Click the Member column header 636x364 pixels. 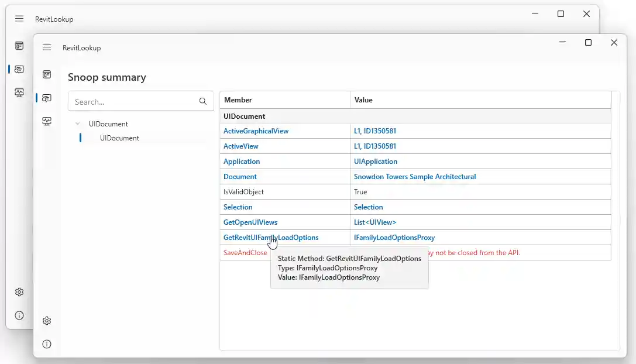[284, 100]
